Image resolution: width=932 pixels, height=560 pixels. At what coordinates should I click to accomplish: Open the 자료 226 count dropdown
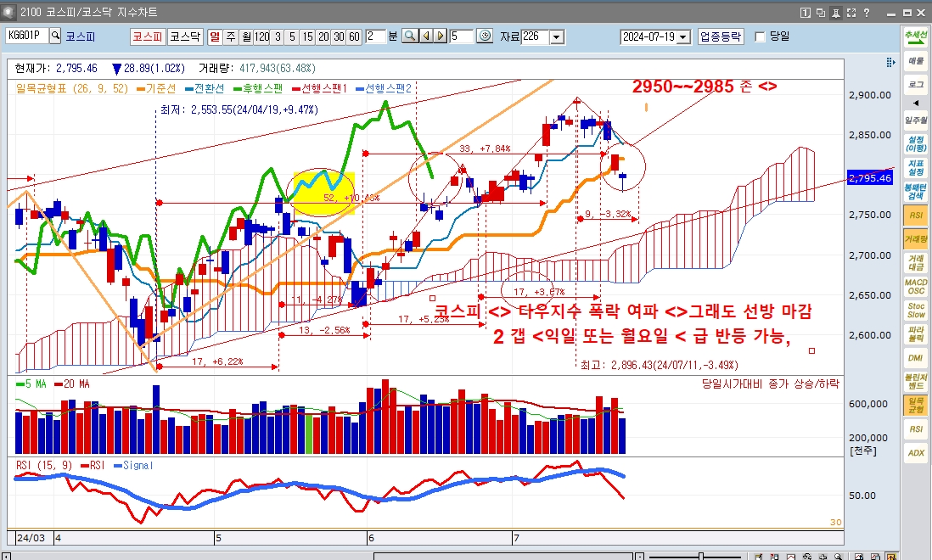[x=557, y=36]
